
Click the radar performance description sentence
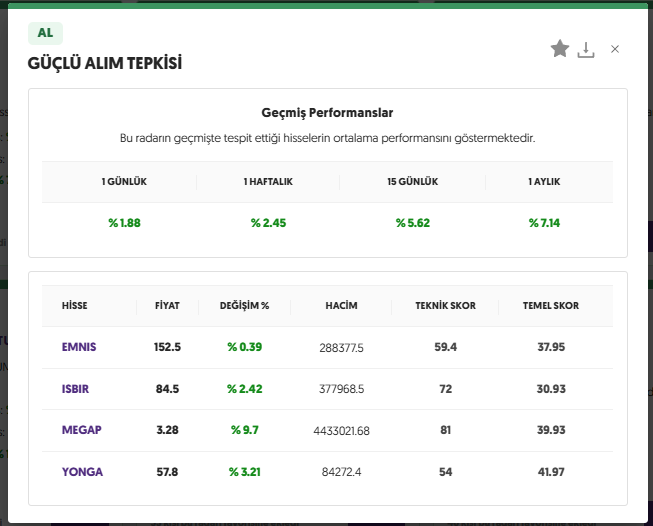[327, 138]
